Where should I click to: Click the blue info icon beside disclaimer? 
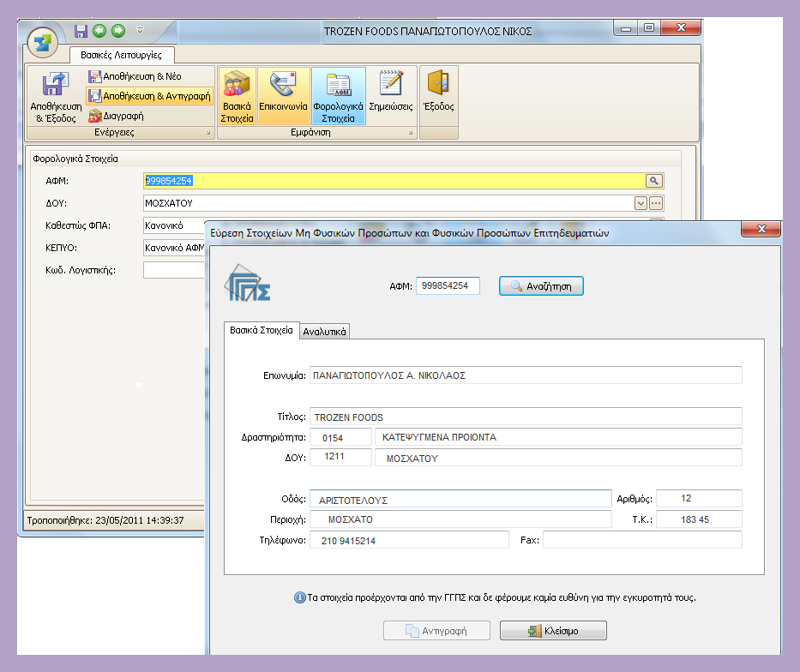click(x=300, y=597)
